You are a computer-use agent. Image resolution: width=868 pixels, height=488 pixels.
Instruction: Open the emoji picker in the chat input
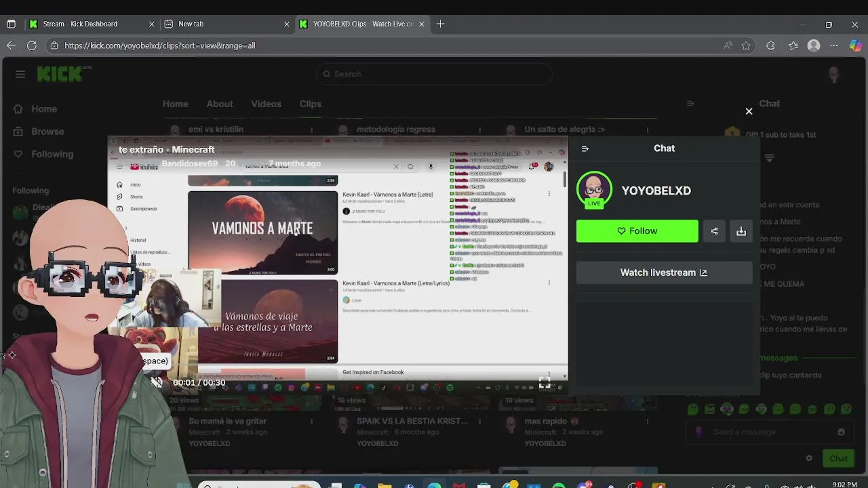pos(842,432)
